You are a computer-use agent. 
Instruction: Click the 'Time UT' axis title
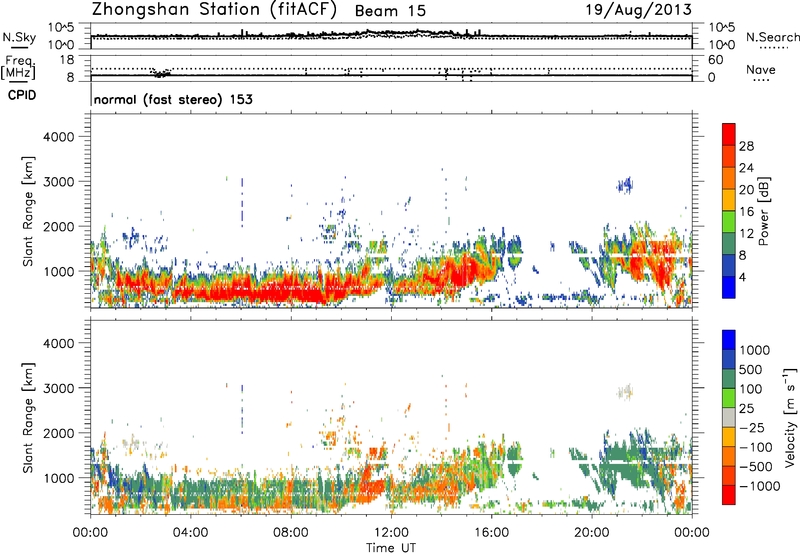click(x=391, y=548)
